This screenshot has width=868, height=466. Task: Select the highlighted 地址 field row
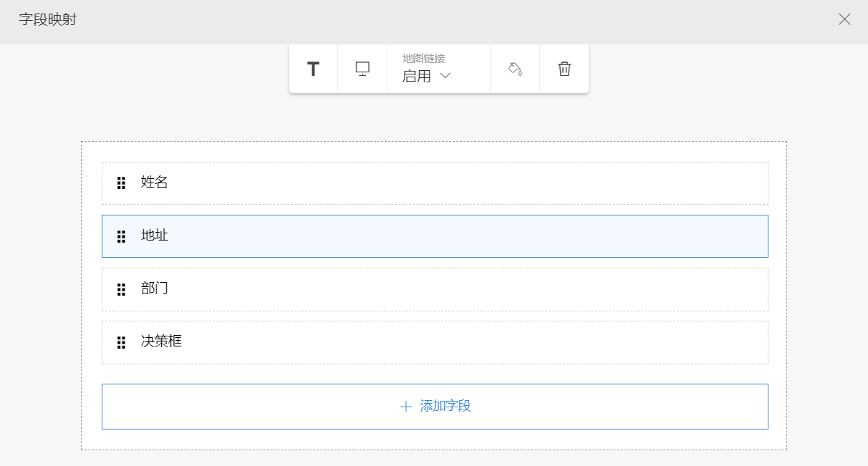point(434,236)
